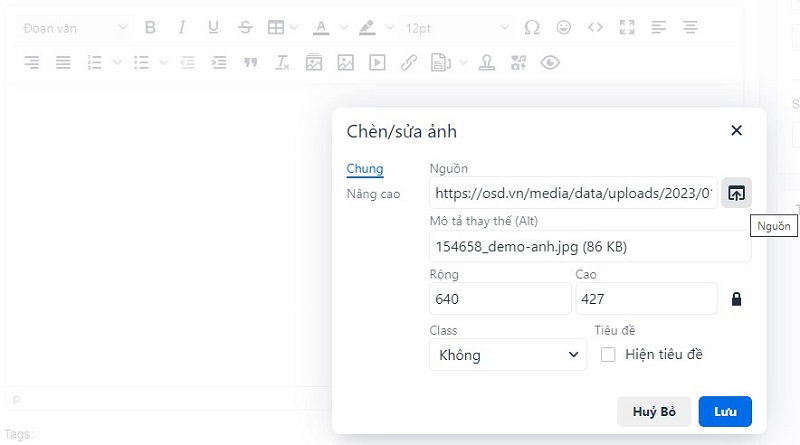The image size is (800, 445).
Task: Enable the Hiện tiêu đề checkbox
Action: [x=607, y=354]
